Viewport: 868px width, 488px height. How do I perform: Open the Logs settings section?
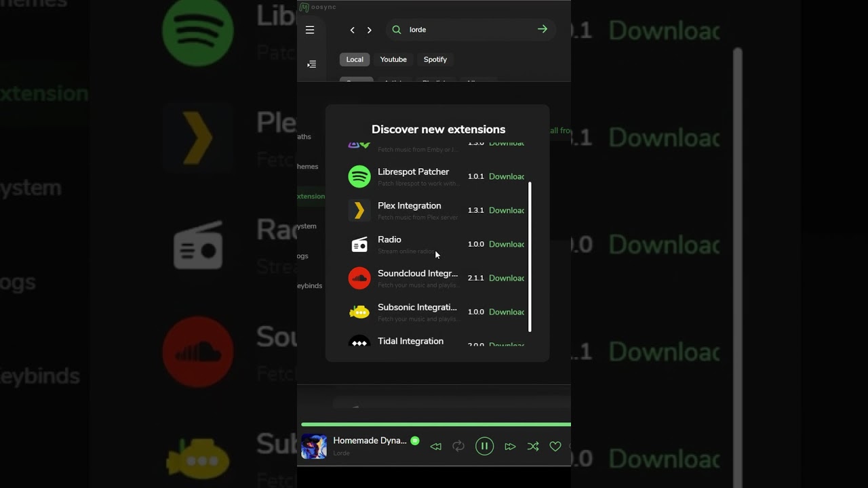(303, 256)
